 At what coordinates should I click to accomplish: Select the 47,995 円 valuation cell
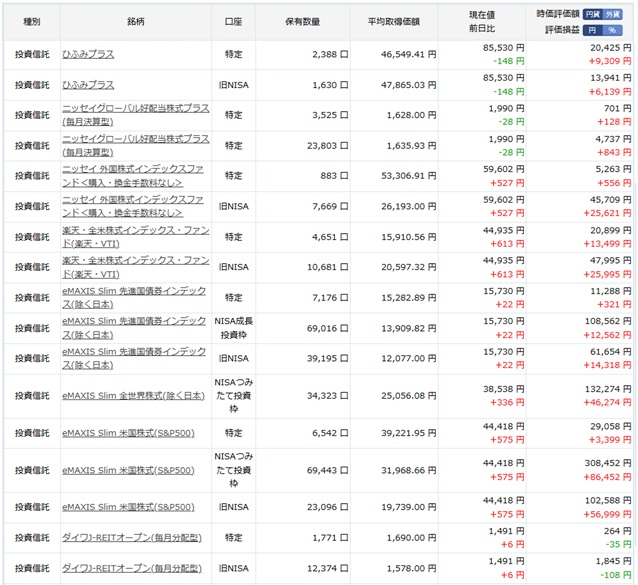pyautogui.click(x=611, y=260)
